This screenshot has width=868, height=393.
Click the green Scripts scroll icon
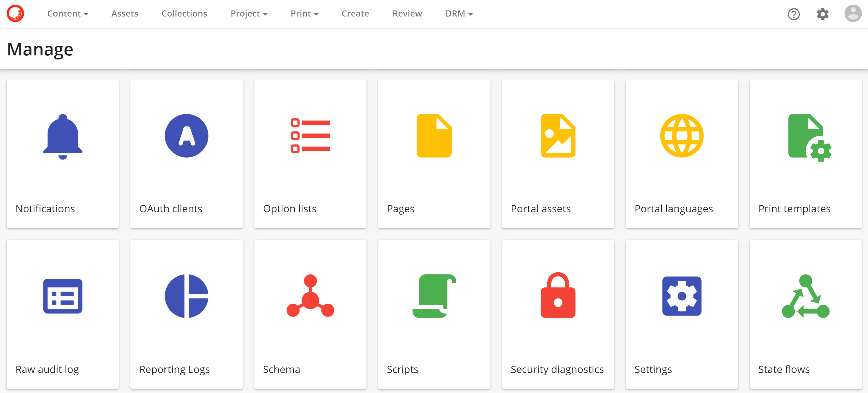click(x=434, y=296)
